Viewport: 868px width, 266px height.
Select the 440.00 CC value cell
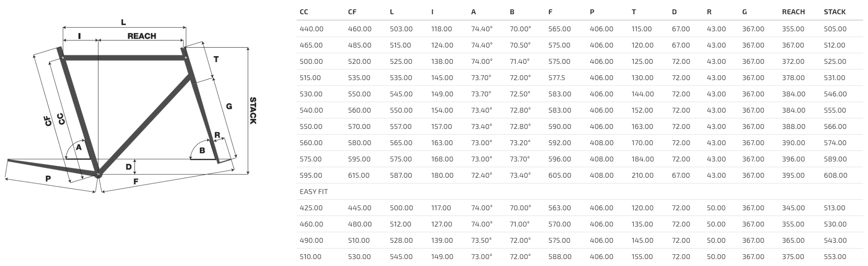[x=311, y=29]
